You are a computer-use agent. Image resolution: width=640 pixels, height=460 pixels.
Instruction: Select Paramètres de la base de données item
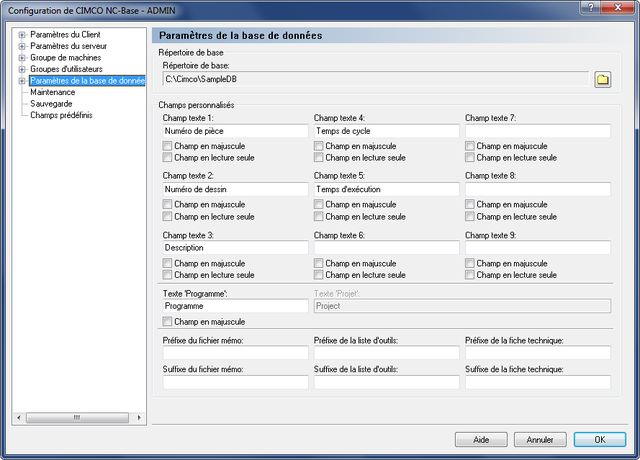click(x=87, y=80)
